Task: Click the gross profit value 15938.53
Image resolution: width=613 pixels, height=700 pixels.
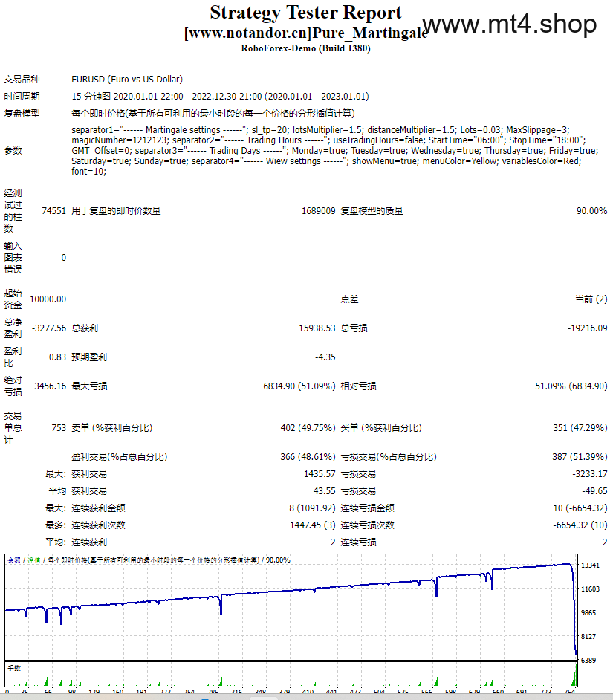Action: [317, 328]
